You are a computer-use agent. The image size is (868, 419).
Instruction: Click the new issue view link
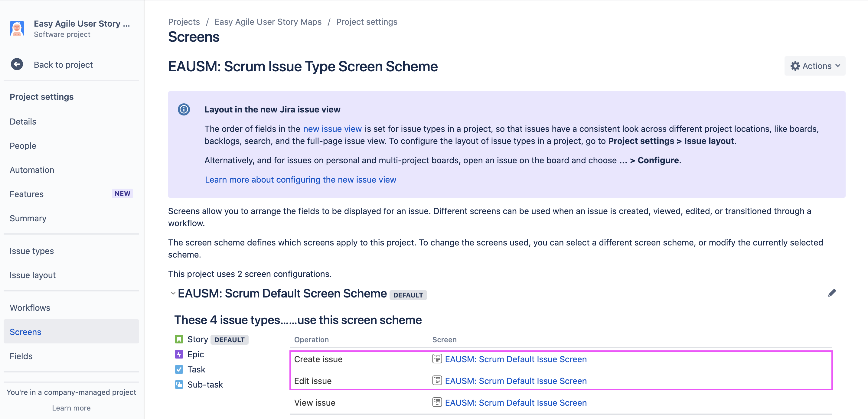click(x=332, y=129)
